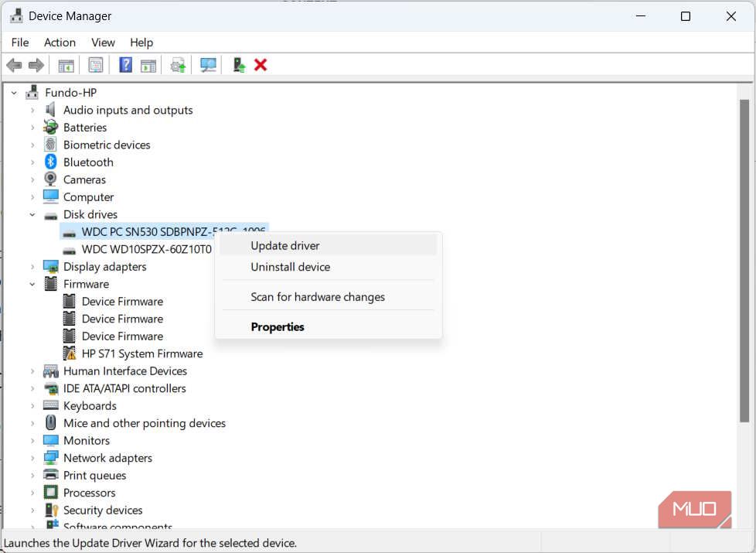The width and height of the screenshot is (756, 553).
Task: Click the Firmware chip icon
Action: coord(50,284)
